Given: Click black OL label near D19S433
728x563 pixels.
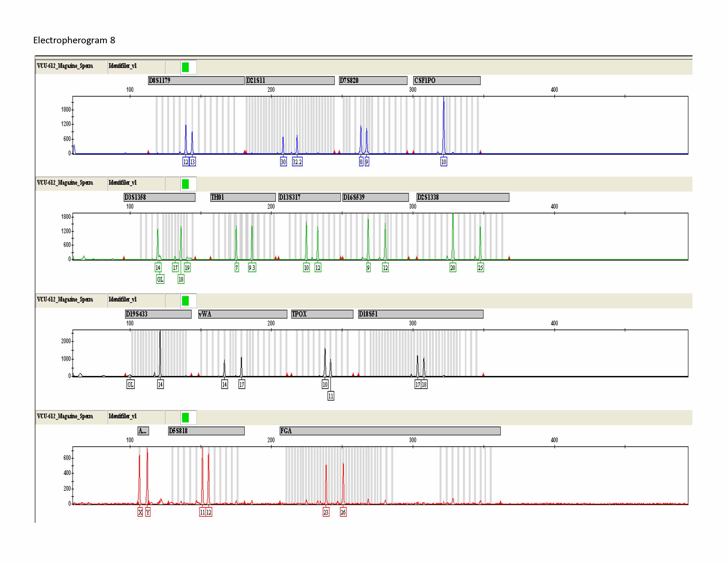Looking at the screenshot, I should (x=130, y=384).
